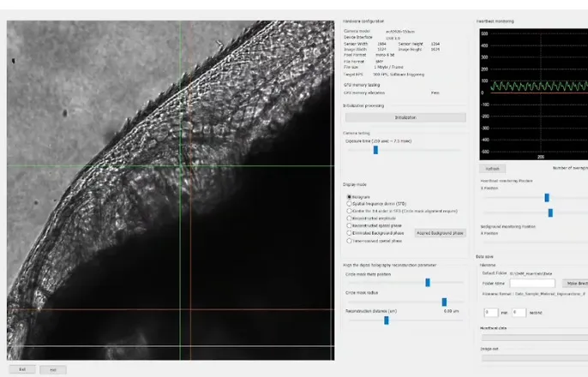This screenshot has width=588, height=377.
Task: Adjust Background monitoring X Position slider
Action: tap(536, 242)
